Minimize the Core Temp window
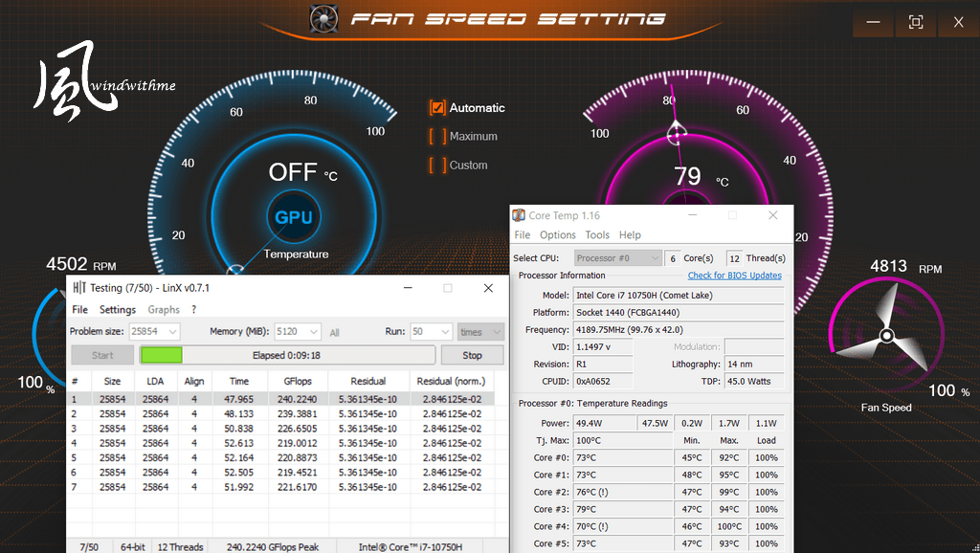980x553 pixels. click(693, 215)
